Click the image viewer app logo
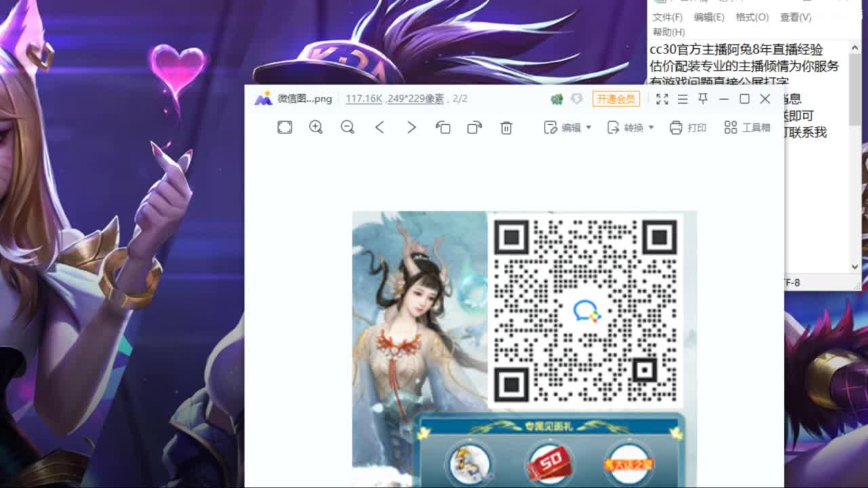 coord(263,99)
